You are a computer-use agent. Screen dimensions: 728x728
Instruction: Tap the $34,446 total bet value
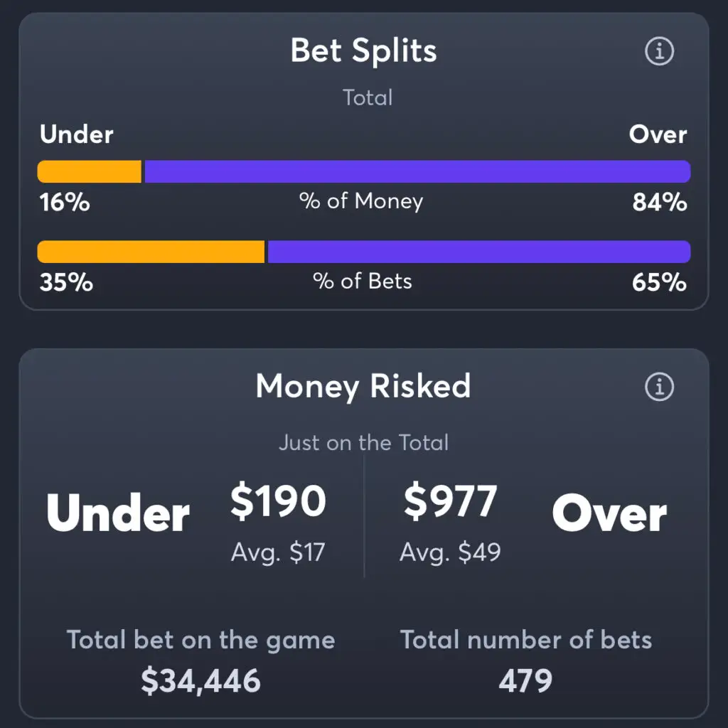[200, 681]
